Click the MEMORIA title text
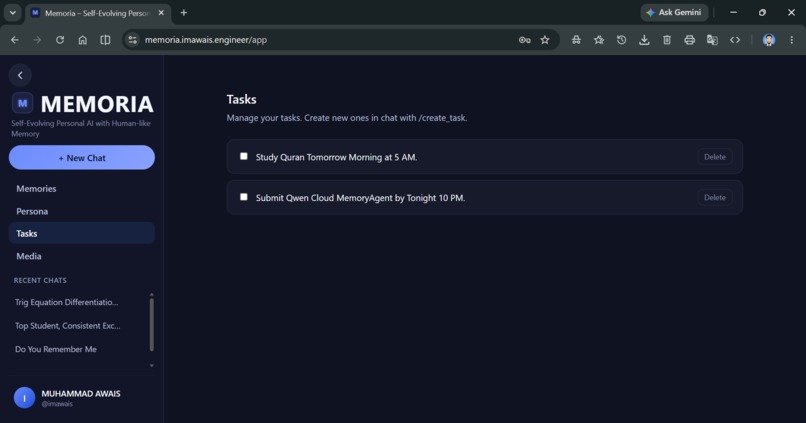Screen dimensions: 806x423 97,104
